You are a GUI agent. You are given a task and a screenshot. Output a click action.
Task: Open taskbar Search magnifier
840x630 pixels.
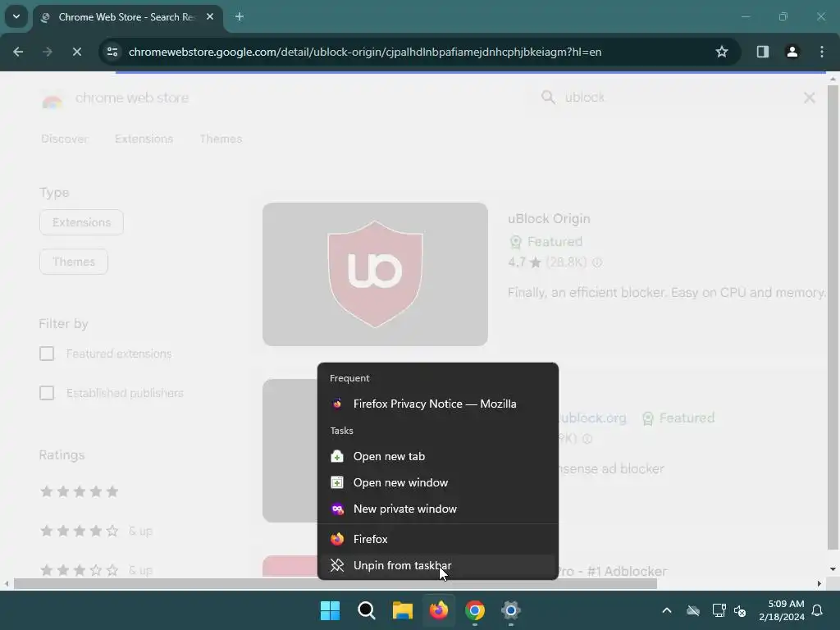point(367,610)
